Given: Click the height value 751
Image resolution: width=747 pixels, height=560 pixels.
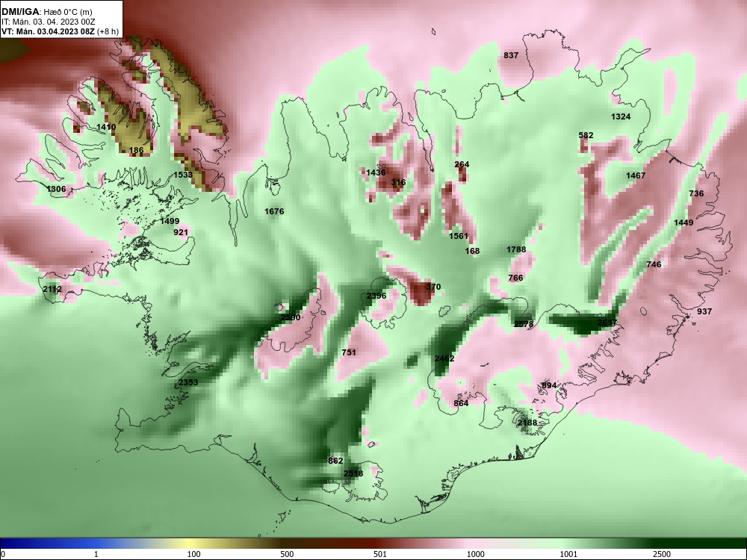Looking at the screenshot, I should (349, 352).
